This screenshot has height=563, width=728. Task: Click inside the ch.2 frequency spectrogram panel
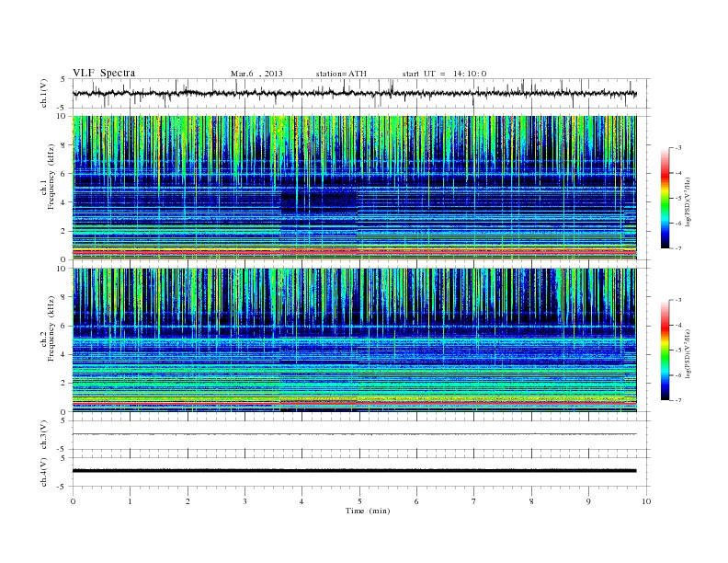point(355,340)
